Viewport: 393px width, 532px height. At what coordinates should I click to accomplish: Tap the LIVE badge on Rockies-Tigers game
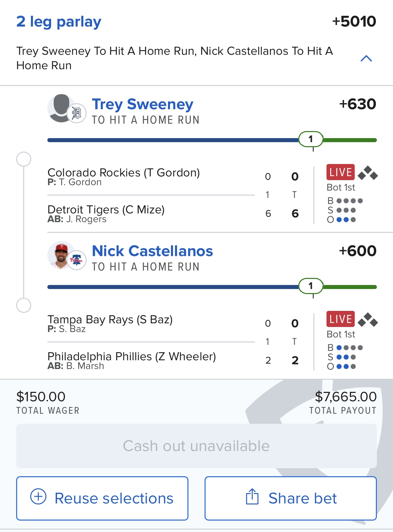[x=340, y=172]
